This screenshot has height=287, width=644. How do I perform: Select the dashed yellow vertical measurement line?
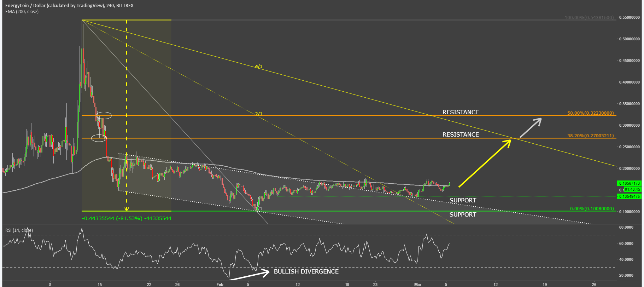pos(127,116)
